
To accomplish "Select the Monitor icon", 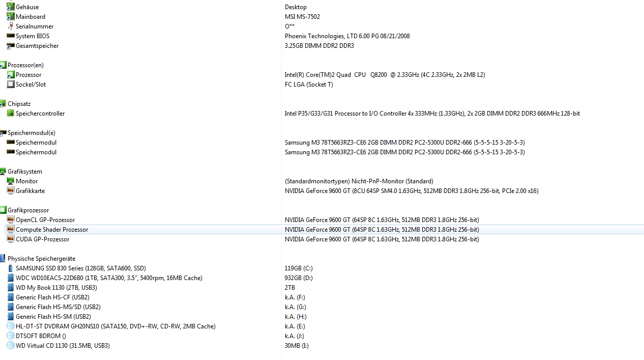I will point(11,181).
